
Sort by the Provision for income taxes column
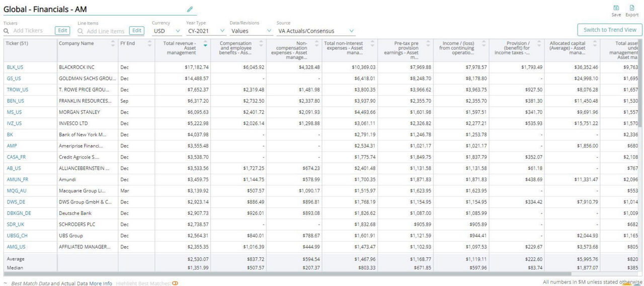pyautogui.click(x=539, y=43)
